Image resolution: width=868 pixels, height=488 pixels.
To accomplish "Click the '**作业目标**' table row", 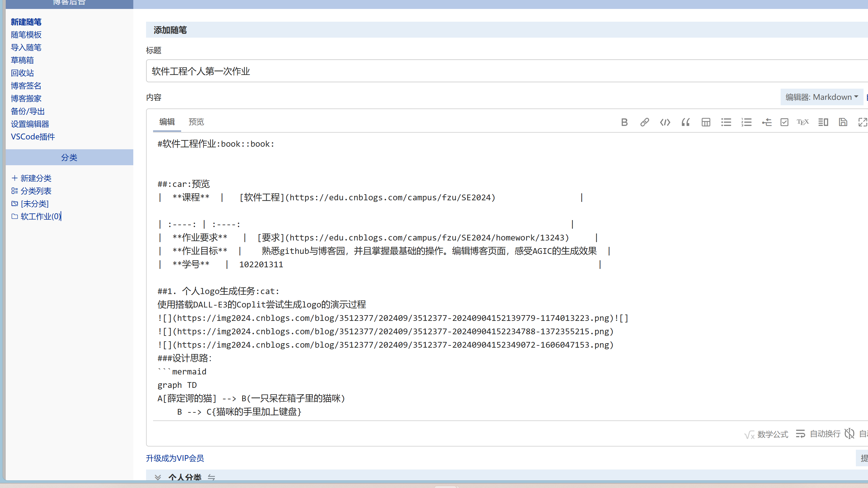I will pos(385,251).
